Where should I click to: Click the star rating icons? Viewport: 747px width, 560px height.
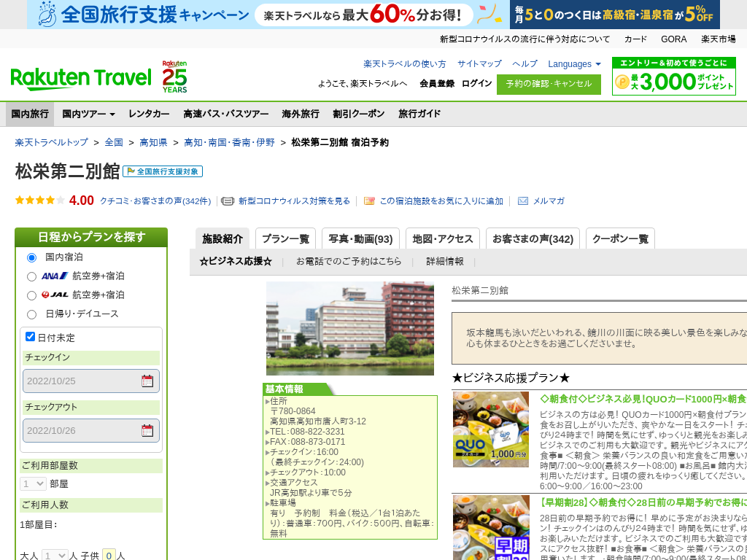(x=39, y=201)
